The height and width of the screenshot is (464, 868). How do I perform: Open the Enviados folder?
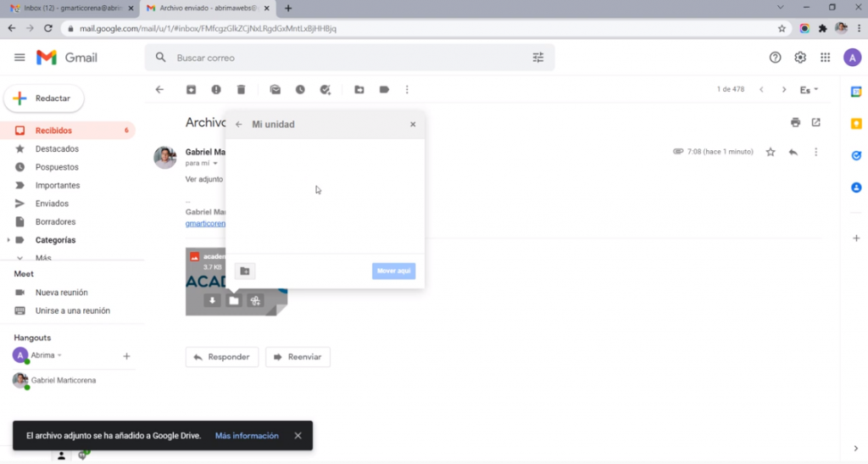point(52,204)
